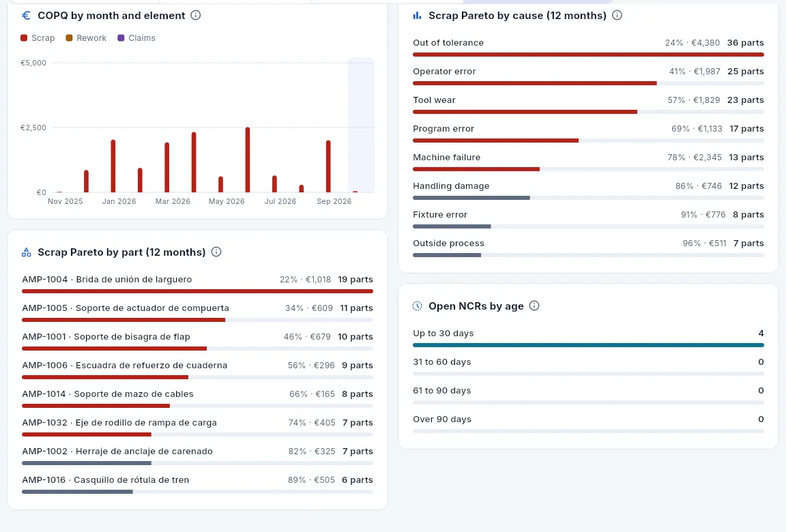Click the Tool wear cause label
Viewport: 786px width, 532px height.
pos(434,100)
